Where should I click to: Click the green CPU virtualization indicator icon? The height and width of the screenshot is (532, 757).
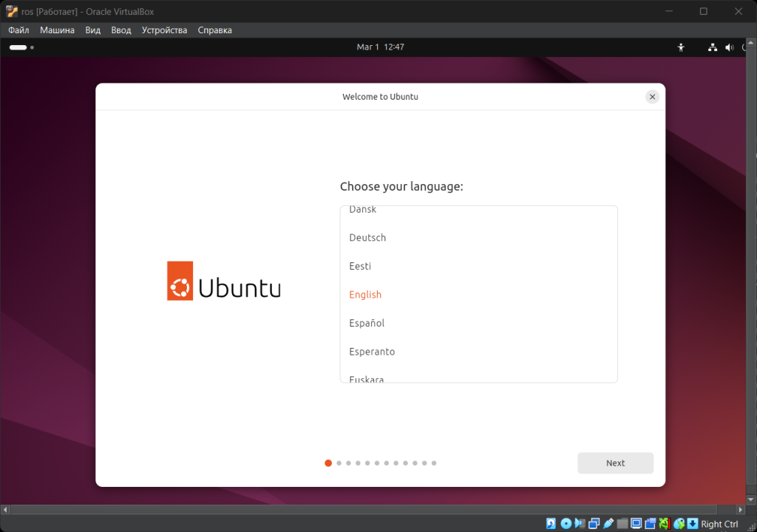pos(665,523)
